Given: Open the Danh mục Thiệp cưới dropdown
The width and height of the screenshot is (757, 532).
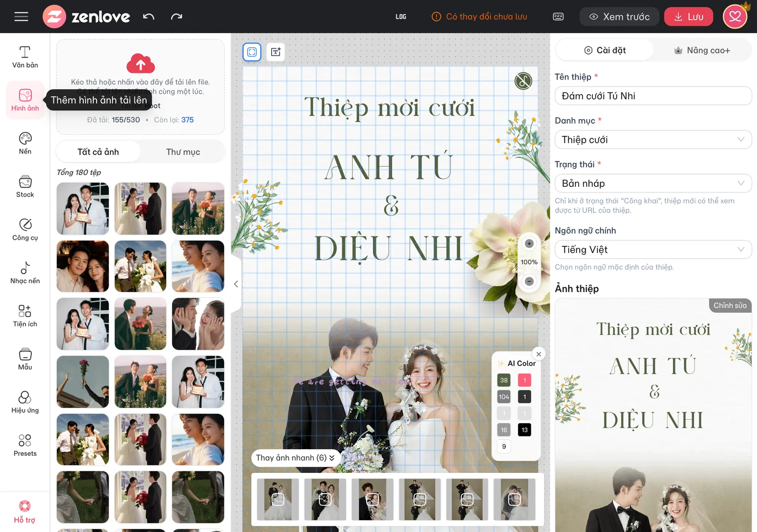Looking at the screenshot, I should [653, 140].
